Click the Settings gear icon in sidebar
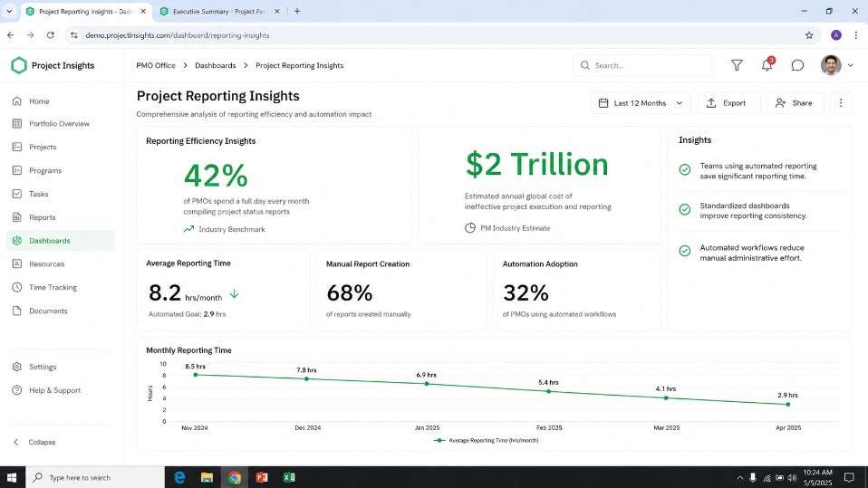Screen dimensions: 868x488 [17, 367]
